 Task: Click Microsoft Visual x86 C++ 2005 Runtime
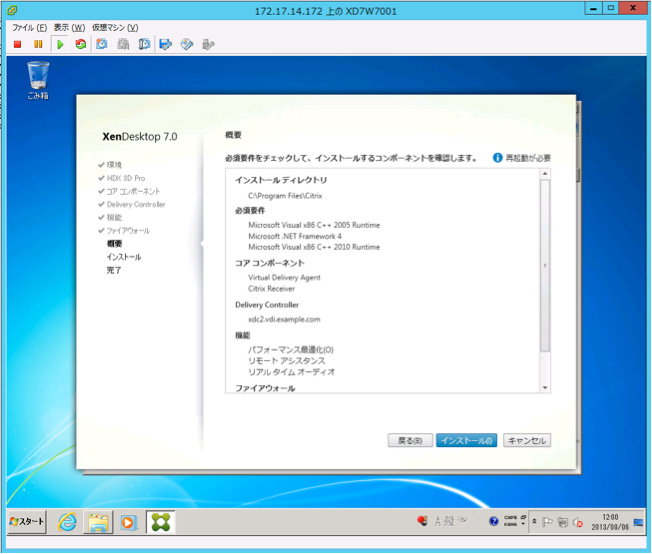point(314,225)
